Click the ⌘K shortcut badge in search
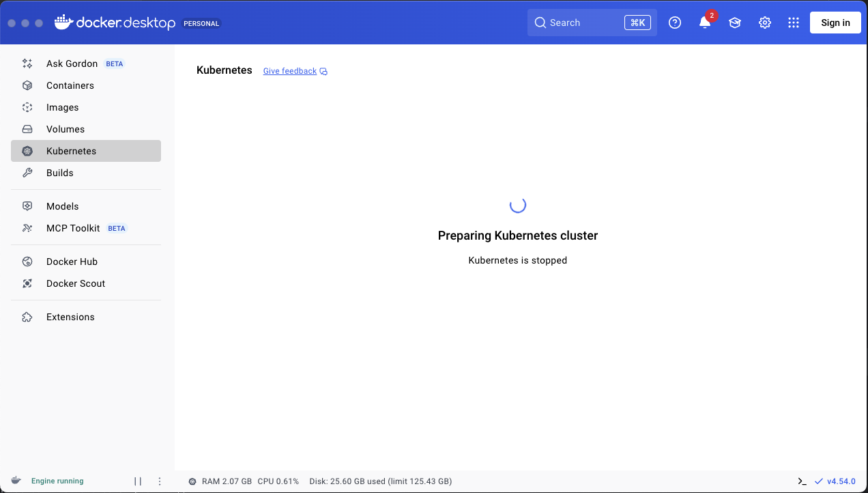 637,23
